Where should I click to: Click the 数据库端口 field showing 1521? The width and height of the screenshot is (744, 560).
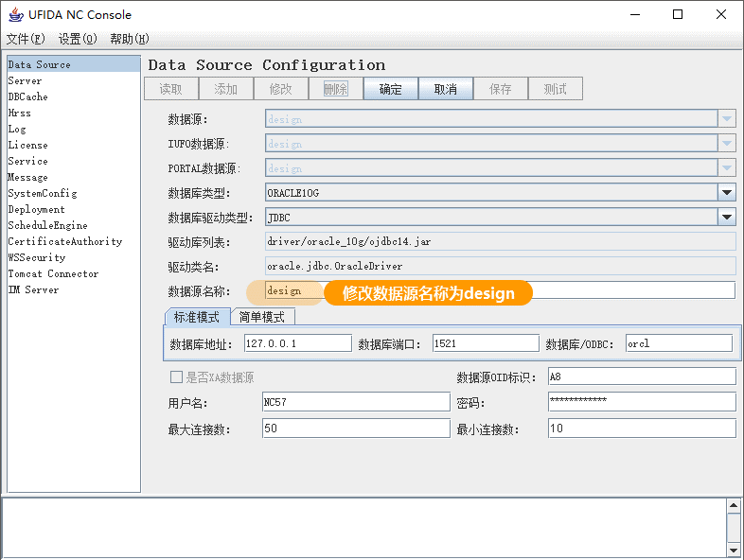coord(485,343)
